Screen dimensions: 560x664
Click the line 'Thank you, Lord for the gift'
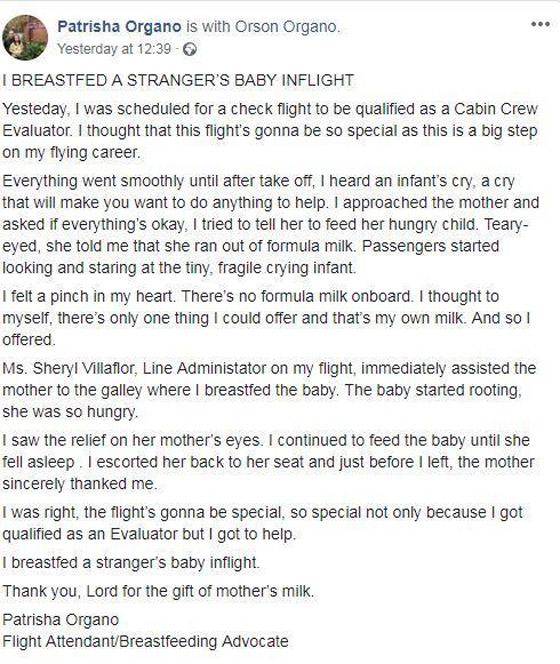158,591
